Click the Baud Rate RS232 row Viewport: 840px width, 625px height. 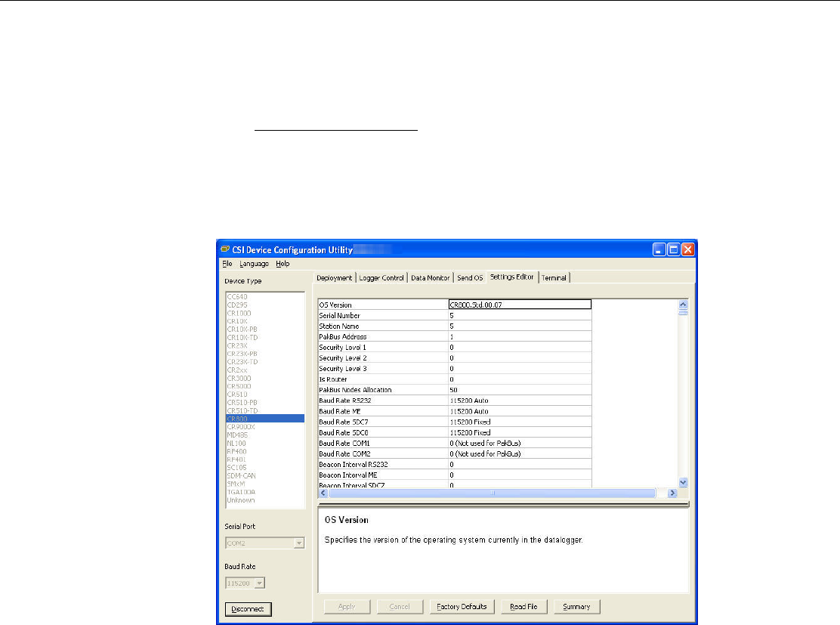[455, 401]
